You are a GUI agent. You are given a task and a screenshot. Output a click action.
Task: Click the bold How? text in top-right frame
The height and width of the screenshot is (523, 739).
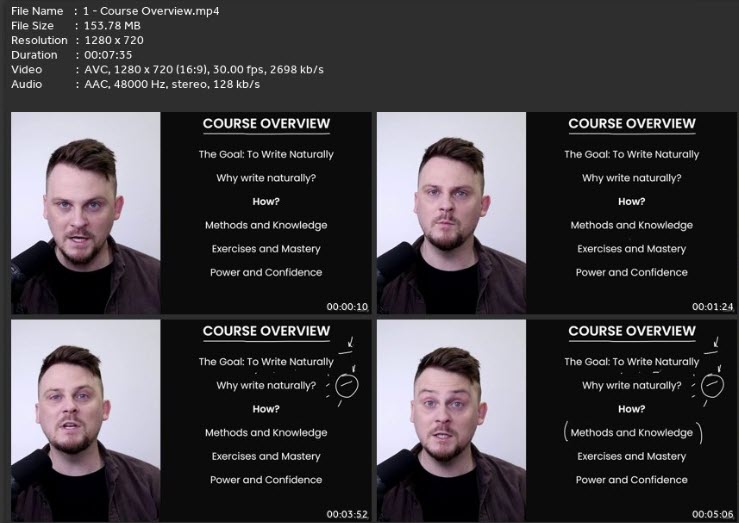point(632,202)
